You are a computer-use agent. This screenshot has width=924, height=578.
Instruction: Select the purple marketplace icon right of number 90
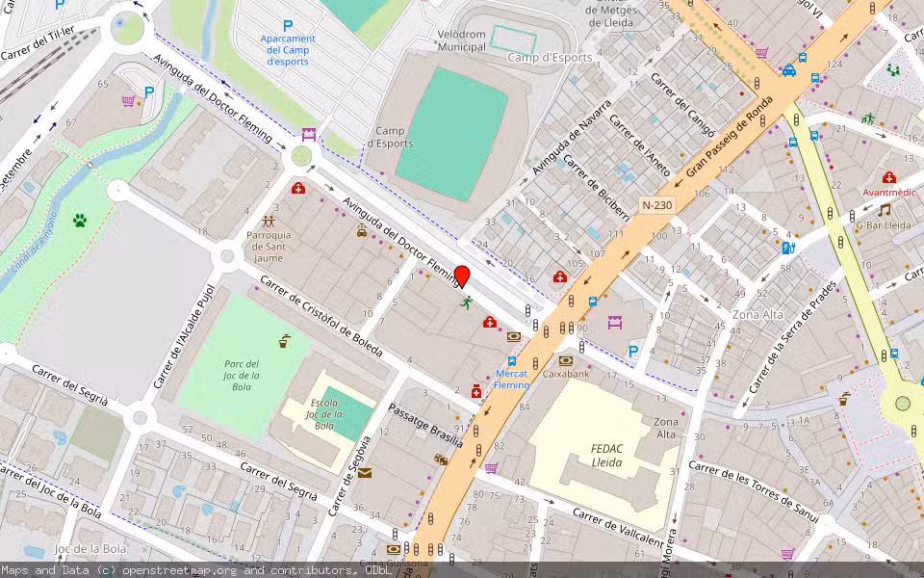pos(615,323)
